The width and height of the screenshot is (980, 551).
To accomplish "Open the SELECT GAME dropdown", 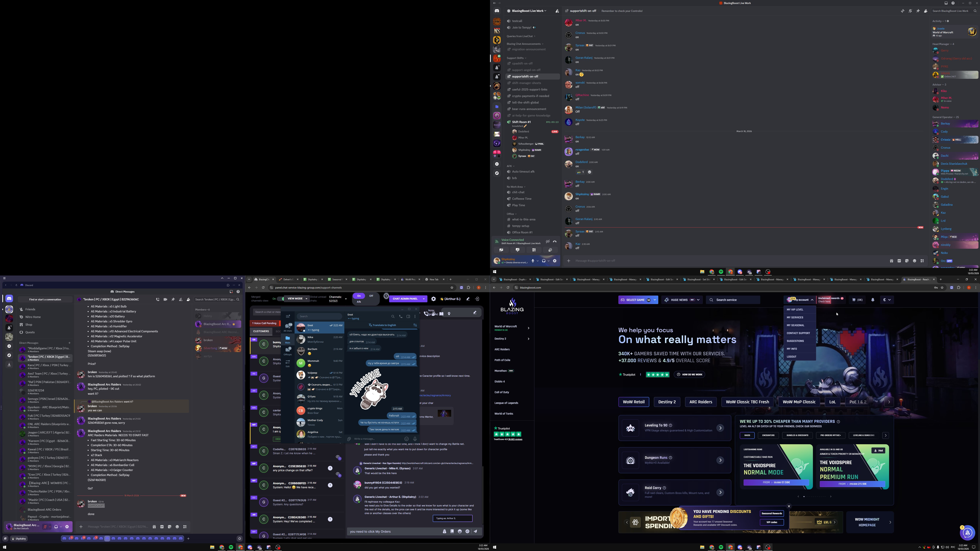I will 638,300.
